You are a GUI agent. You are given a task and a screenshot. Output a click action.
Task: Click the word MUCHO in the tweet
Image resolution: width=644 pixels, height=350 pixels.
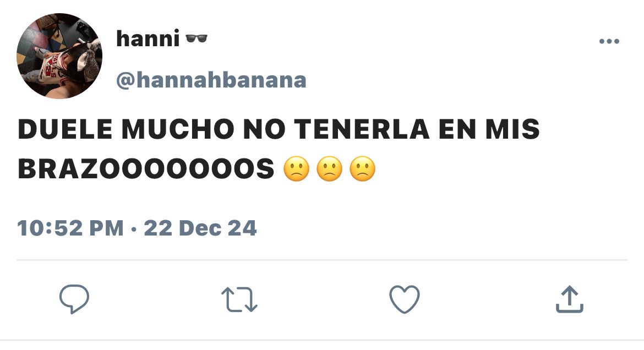[178, 129]
